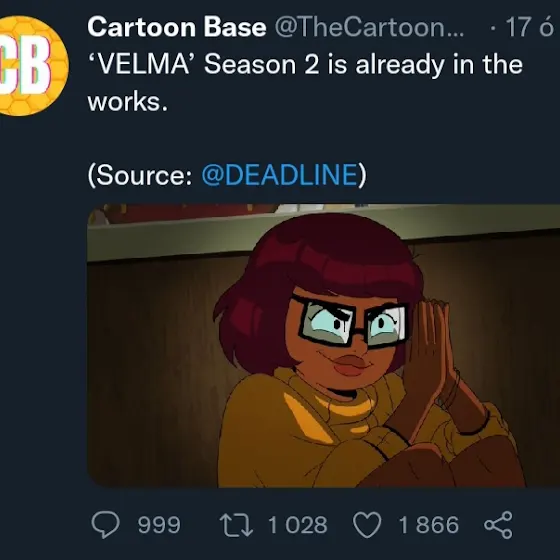Tap the word works. in tweet
Viewport: 560px width, 560px height.
[128, 102]
